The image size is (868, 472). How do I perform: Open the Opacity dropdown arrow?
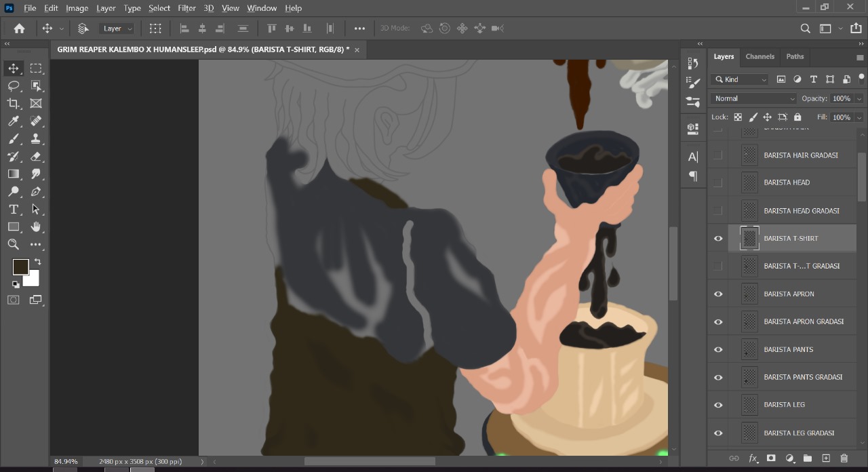pos(860,98)
